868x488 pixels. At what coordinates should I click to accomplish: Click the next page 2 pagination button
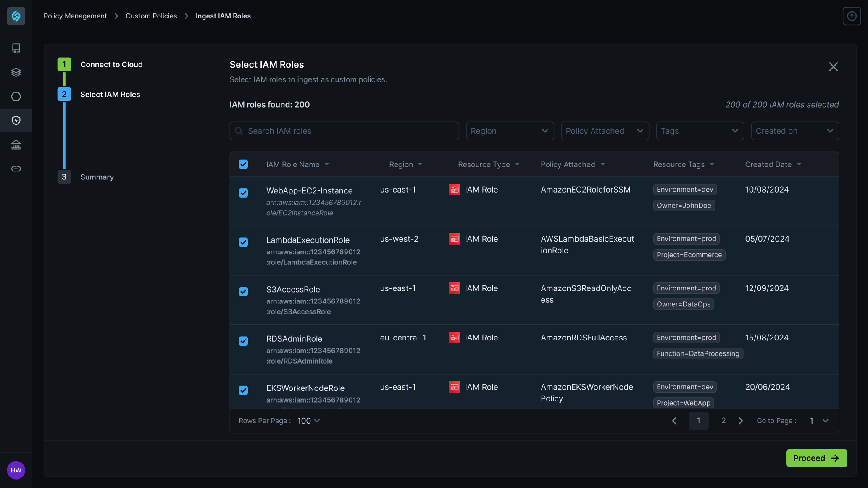pos(723,421)
